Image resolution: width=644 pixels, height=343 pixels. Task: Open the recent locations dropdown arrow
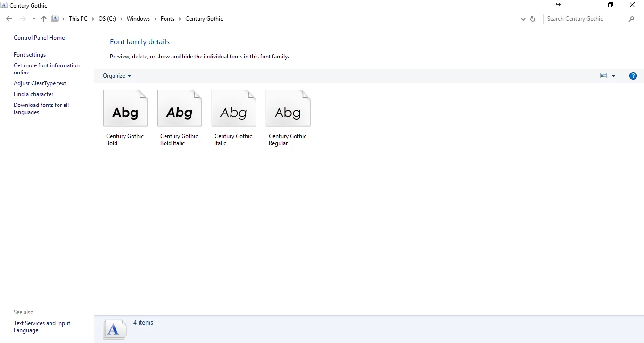tap(34, 19)
